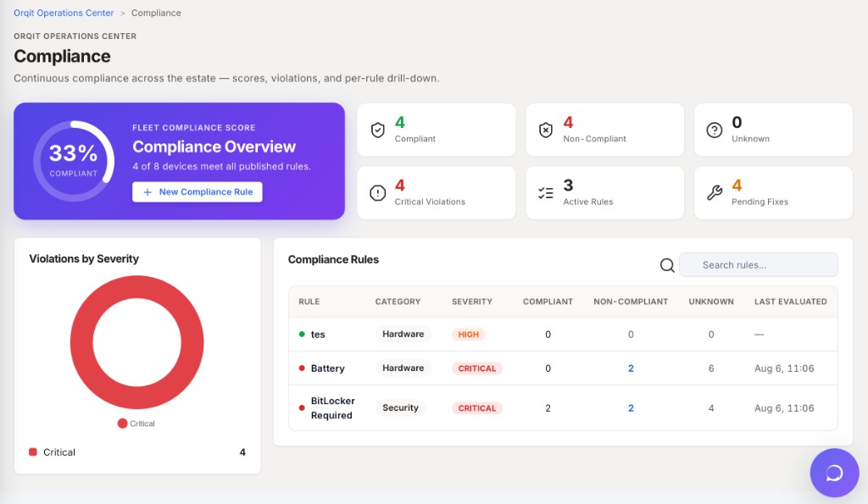Click the red status dot for Battery
The image size is (868, 504).
click(302, 368)
